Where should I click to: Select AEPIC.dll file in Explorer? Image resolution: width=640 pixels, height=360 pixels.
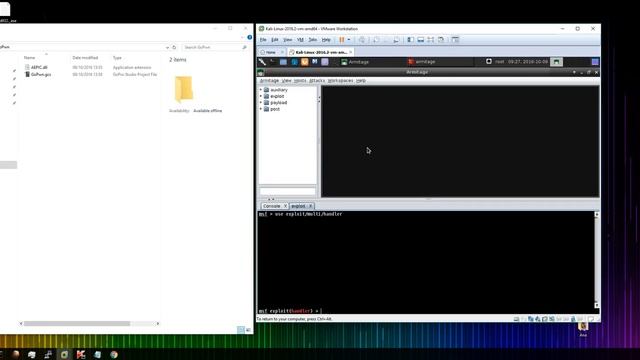[x=39, y=67]
